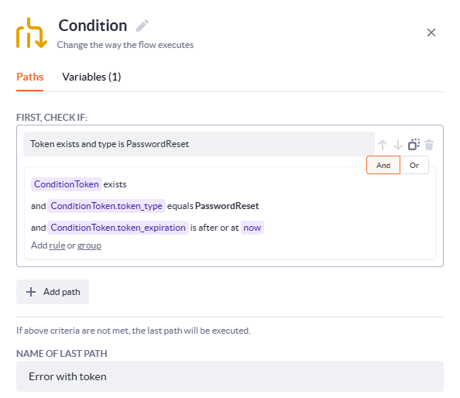Click the pencil icon to rename Condition
Image resolution: width=460 pixels, height=398 pixels.
tap(142, 26)
